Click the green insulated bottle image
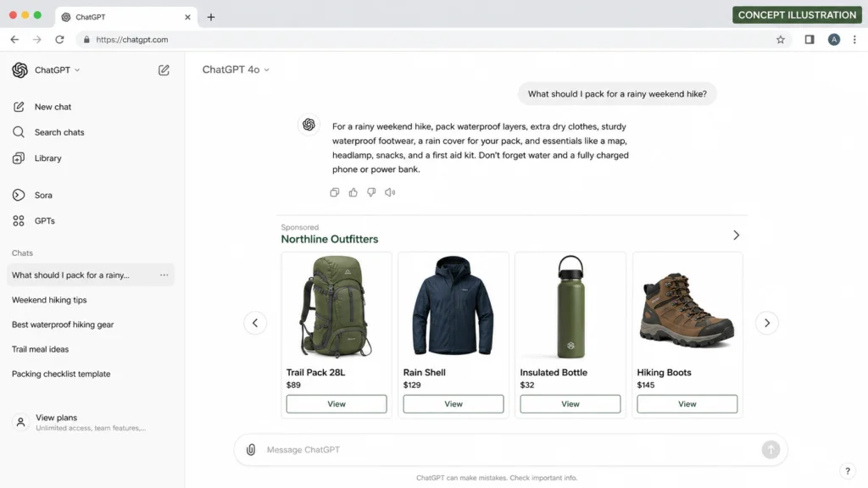Image resolution: width=868 pixels, height=488 pixels. coord(570,307)
